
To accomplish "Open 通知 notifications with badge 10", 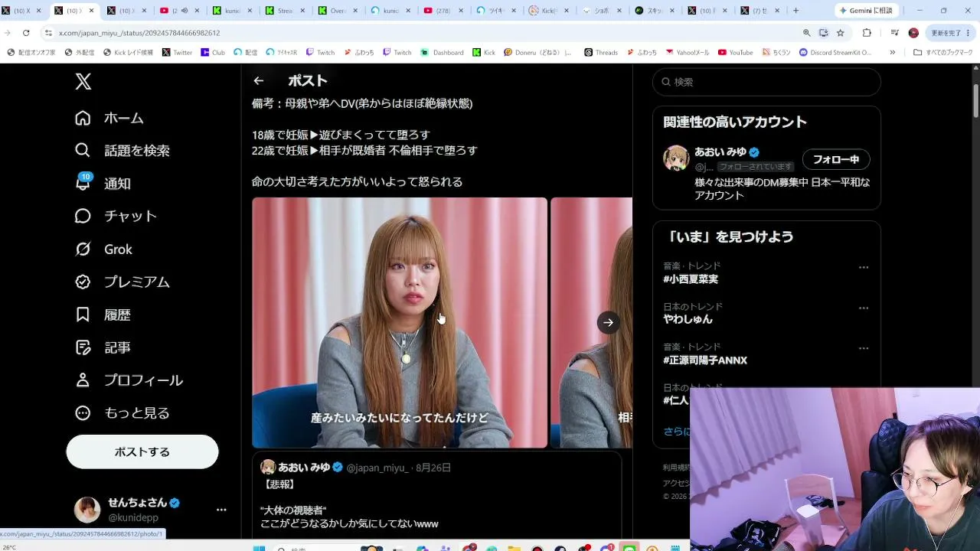I will [x=103, y=183].
